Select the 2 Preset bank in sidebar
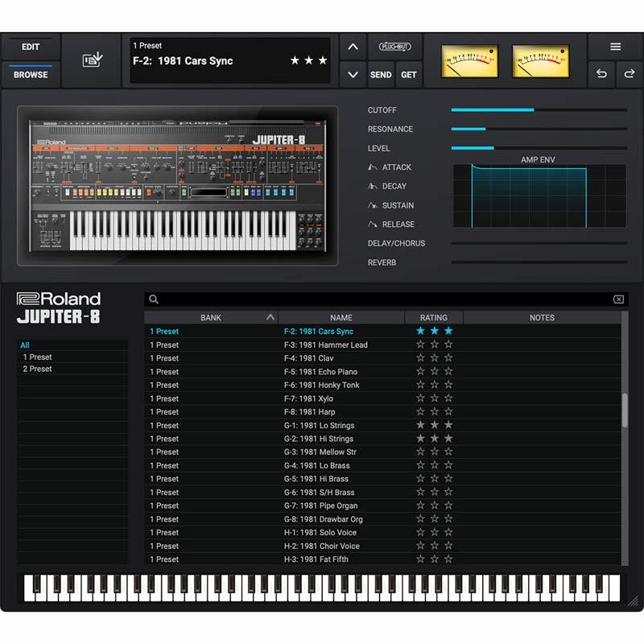The width and height of the screenshot is (644, 644). [x=37, y=369]
